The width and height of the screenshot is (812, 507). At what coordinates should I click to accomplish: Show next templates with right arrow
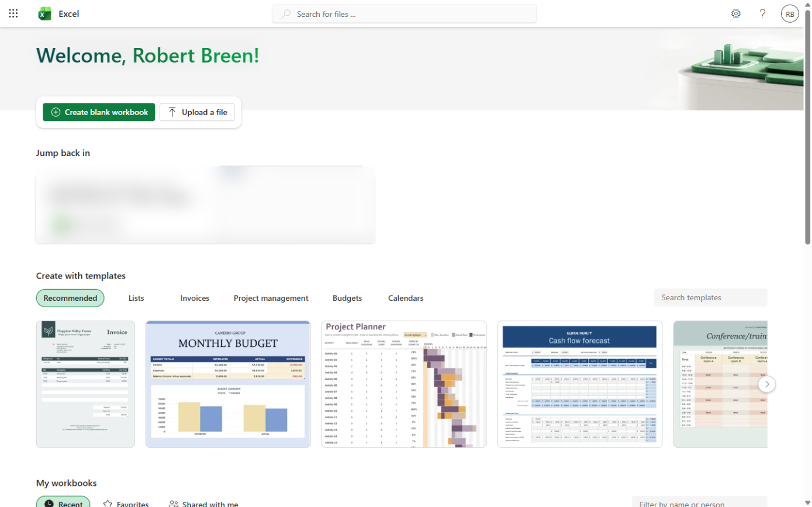point(767,384)
